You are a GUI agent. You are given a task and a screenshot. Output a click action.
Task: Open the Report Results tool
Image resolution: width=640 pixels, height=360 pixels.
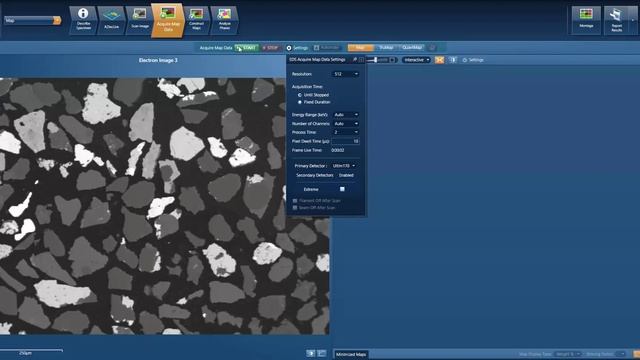pos(617,20)
